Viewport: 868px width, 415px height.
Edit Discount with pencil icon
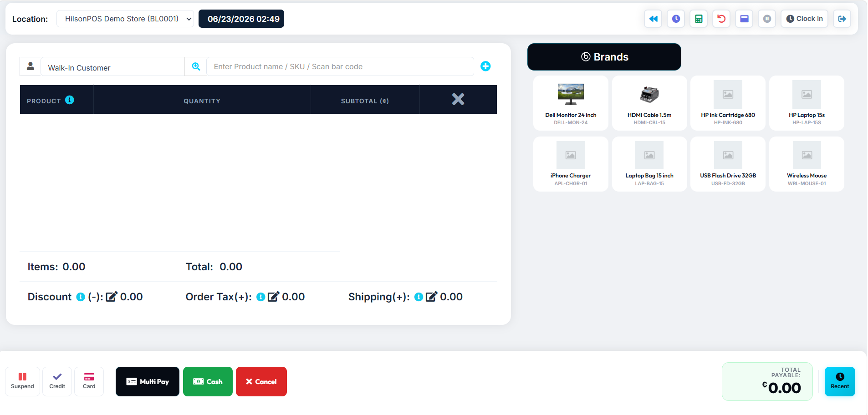112,297
